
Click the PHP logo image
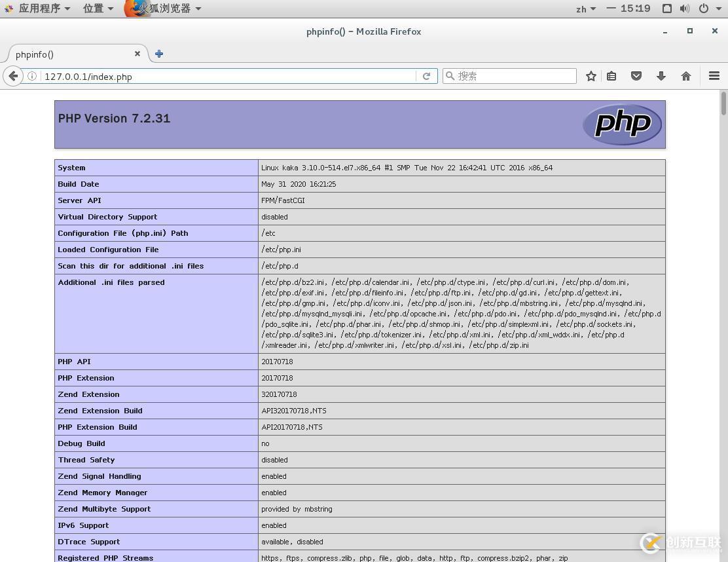click(x=622, y=124)
